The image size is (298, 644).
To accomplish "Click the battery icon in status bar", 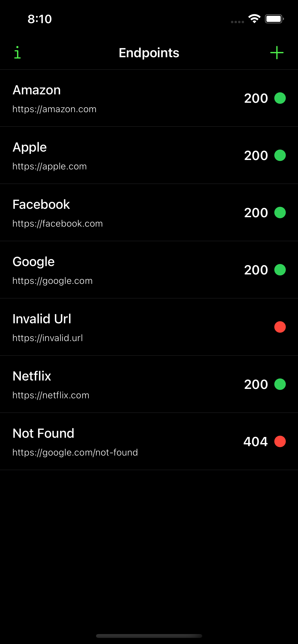I will [274, 19].
